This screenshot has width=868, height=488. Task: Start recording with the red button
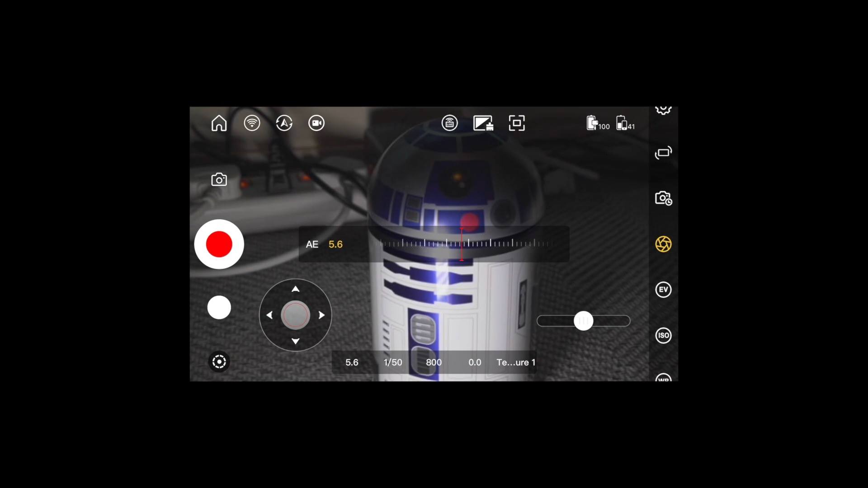[219, 244]
